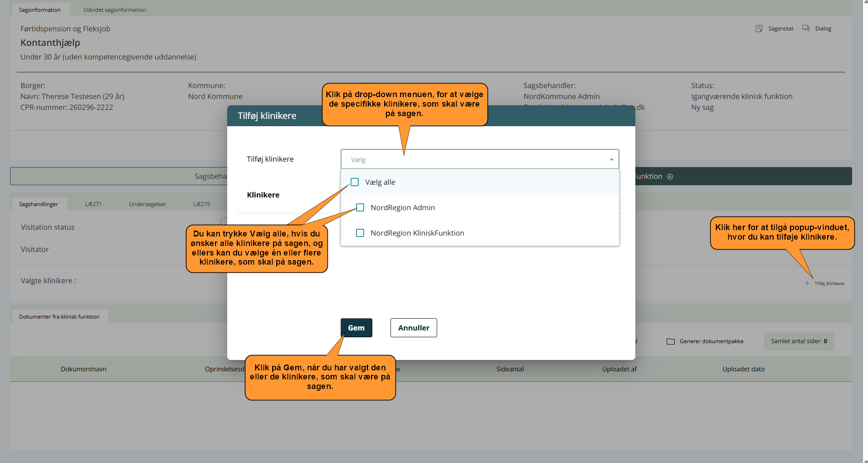The width and height of the screenshot is (868, 463).
Task: Collapse the Vælg dropdown using its arrow
Action: pos(611,159)
